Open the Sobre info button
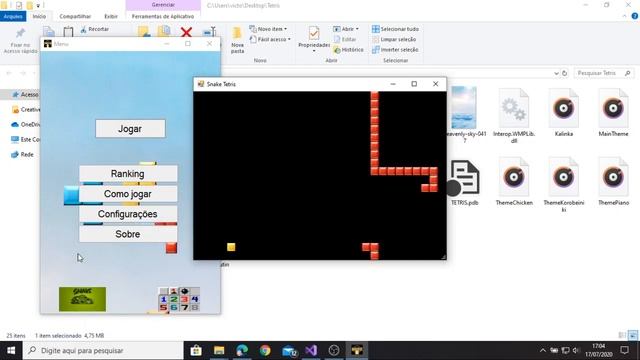The image size is (640, 360). 128,234
